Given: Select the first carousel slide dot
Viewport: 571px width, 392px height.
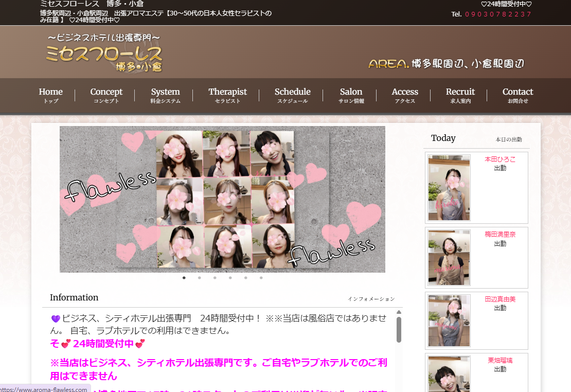Looking at the screenshot, I should [x=184, y=278].
